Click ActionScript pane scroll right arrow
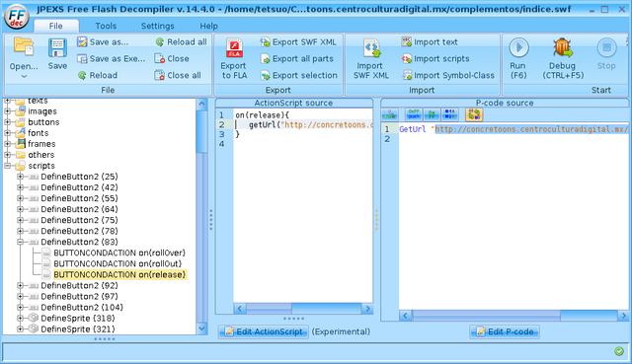This screenshot has width=632, height=364. click(367, 309)
